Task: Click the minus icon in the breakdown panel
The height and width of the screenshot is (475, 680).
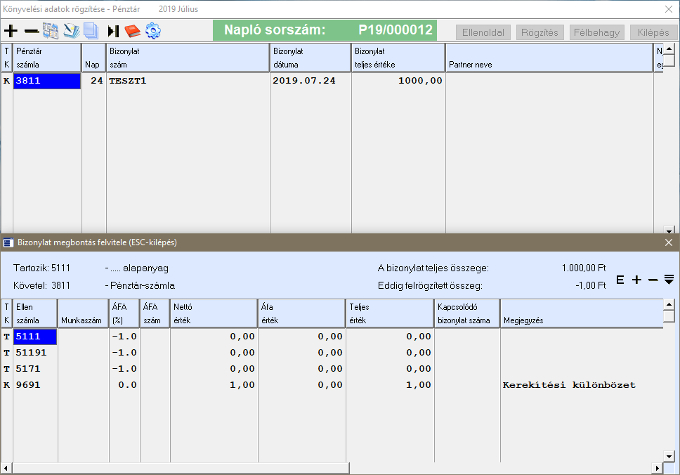Action: tap(652, 280)
